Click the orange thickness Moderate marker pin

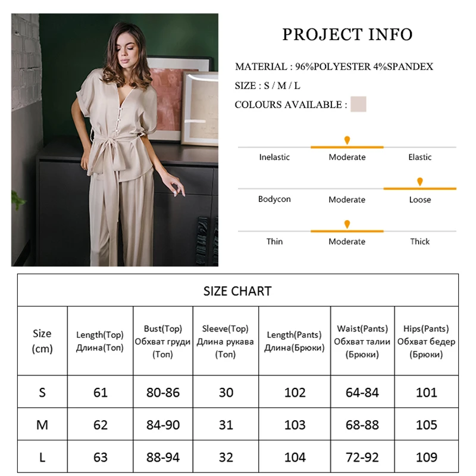tap(347, 224)
